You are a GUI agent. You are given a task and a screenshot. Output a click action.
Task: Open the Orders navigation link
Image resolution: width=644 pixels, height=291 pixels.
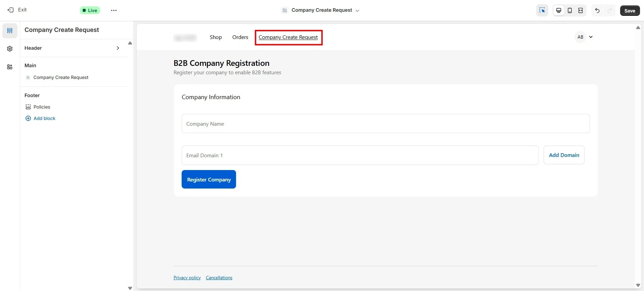(240, 37)
